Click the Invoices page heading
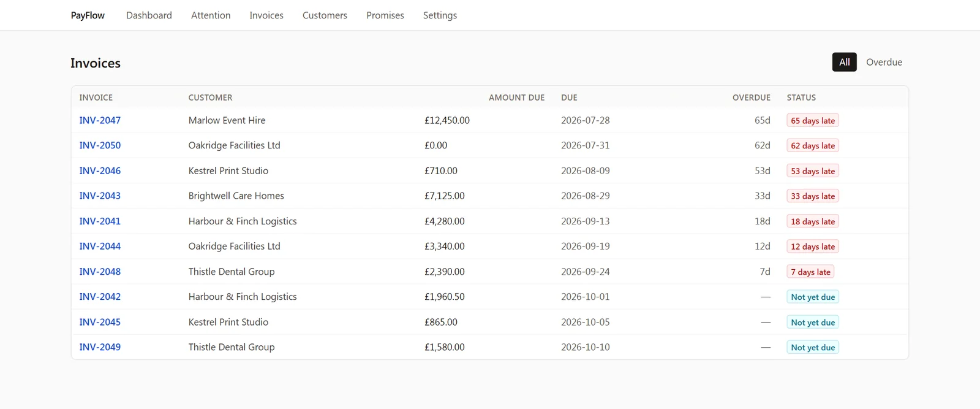980x409 pixels. point(96,63)
